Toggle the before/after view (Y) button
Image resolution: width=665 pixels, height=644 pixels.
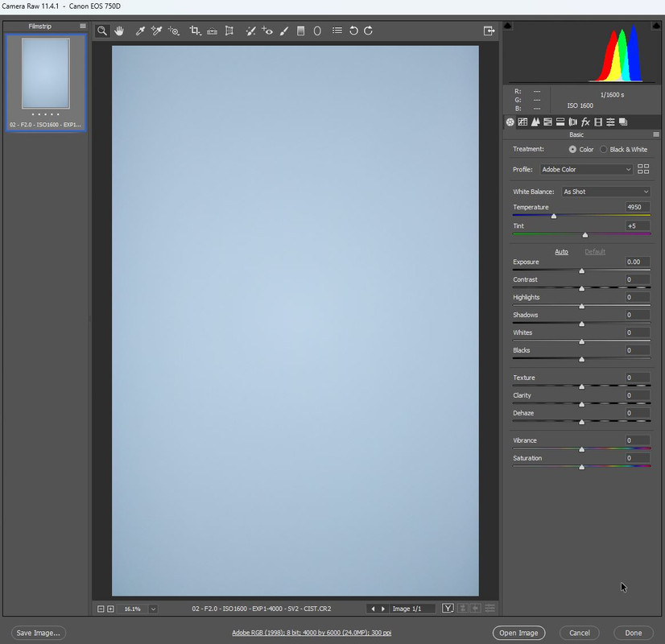448,609
